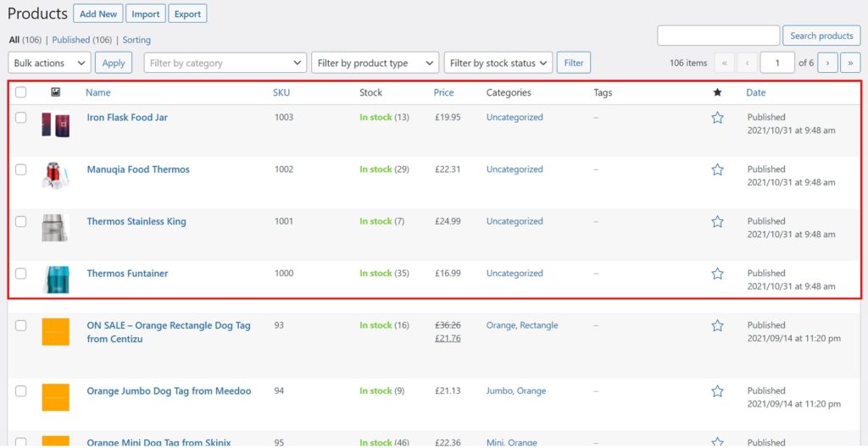
Task: Select the Iron Flask Food Jar checkbox
Action: pos(20,117)
